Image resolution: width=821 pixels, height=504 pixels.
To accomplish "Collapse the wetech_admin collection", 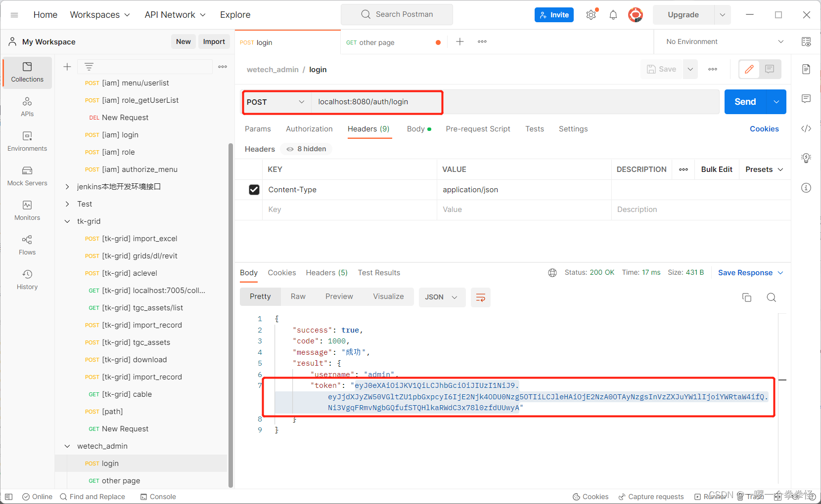I will click(x=67, y=446).
